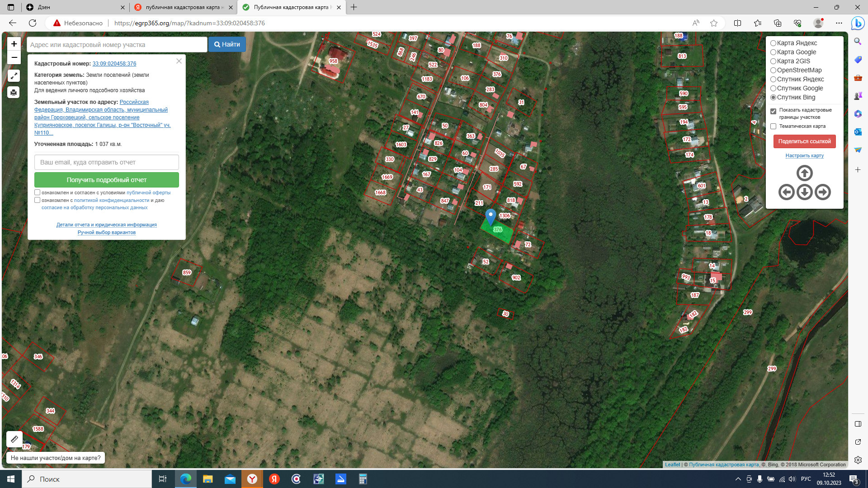Viewport: 868px width, 488px height.
Task: Click the email input field
Action: click(107, 162)
